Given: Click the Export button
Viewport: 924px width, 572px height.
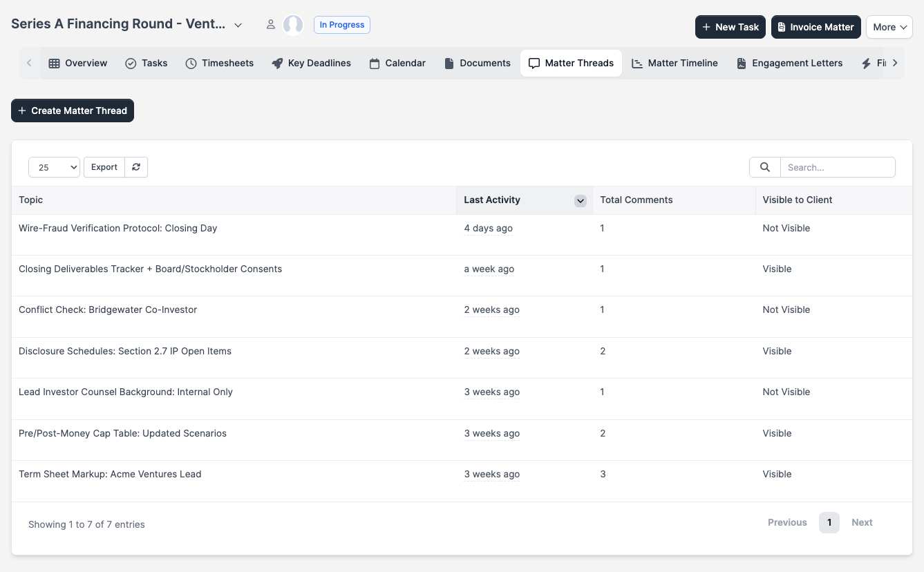Looking at the screenshot, I should (x=104, y=167).
